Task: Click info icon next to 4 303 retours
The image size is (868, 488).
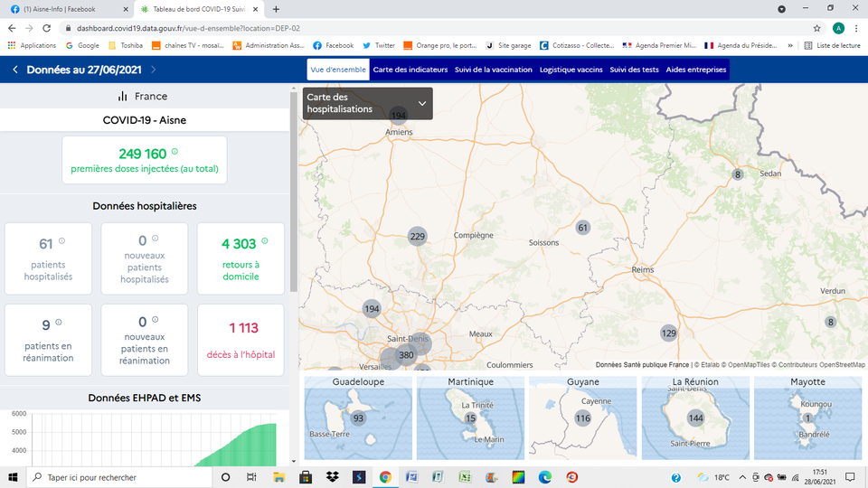Action: coord(265,241)
